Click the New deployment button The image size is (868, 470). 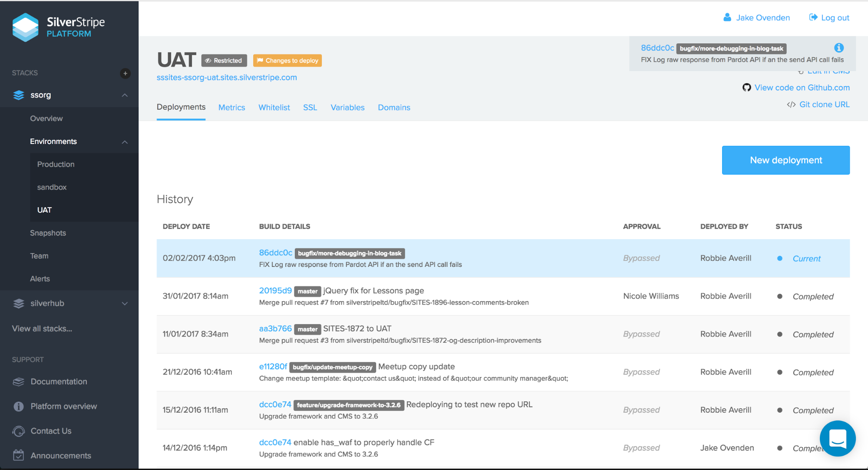(x=785, y=160)
